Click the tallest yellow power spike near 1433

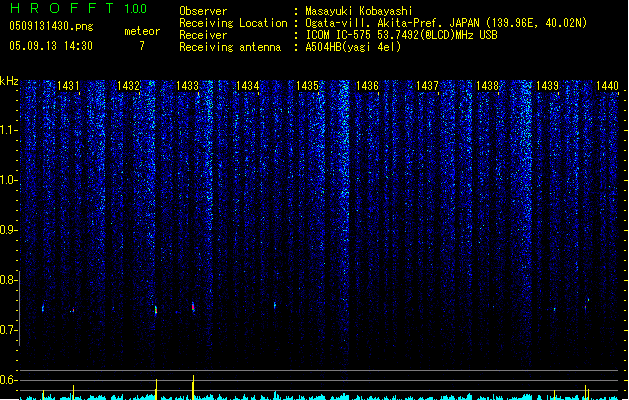pos(193,387)
